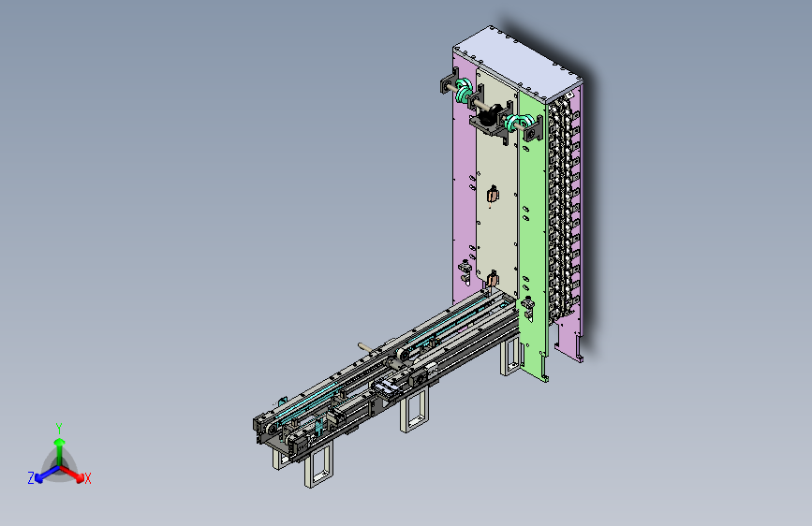Select the black motor on the top shaft

click(x=491, y=116)
